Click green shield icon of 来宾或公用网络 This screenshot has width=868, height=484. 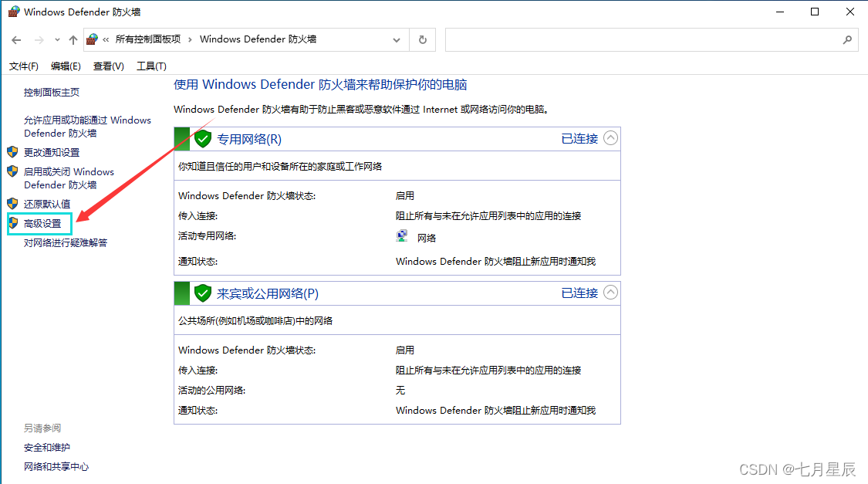tap(203, 293)
